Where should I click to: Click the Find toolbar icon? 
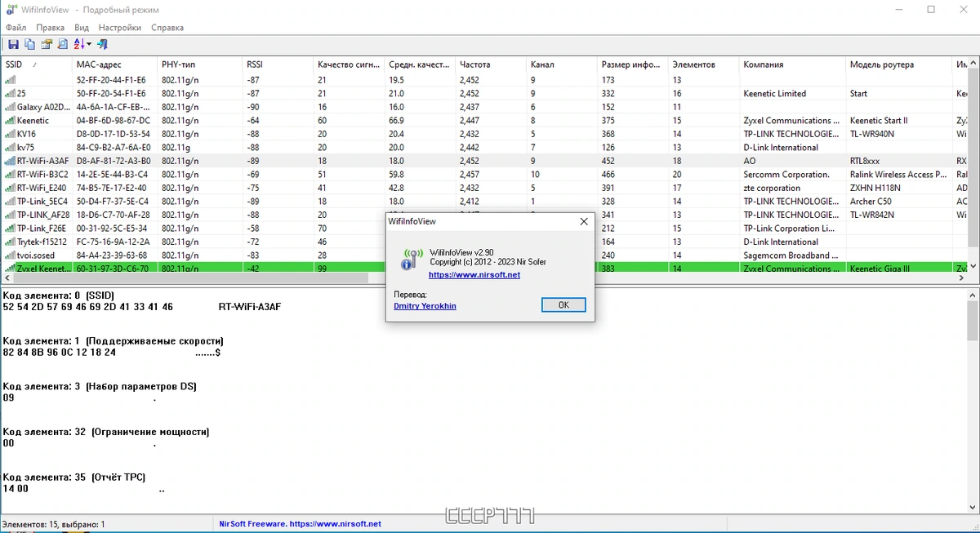[62, 44]
